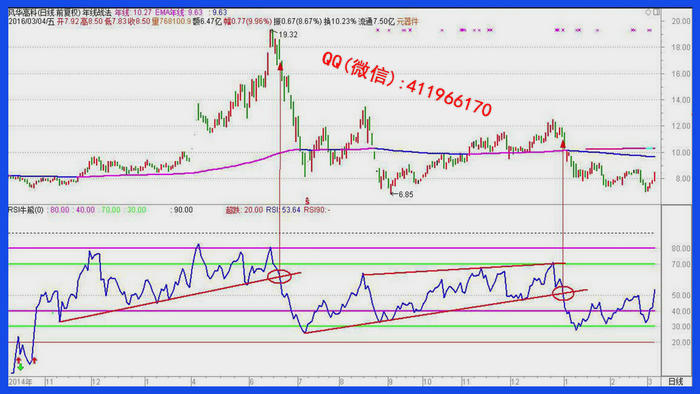Click the month 7 marker on time axis

coord(300,382)
